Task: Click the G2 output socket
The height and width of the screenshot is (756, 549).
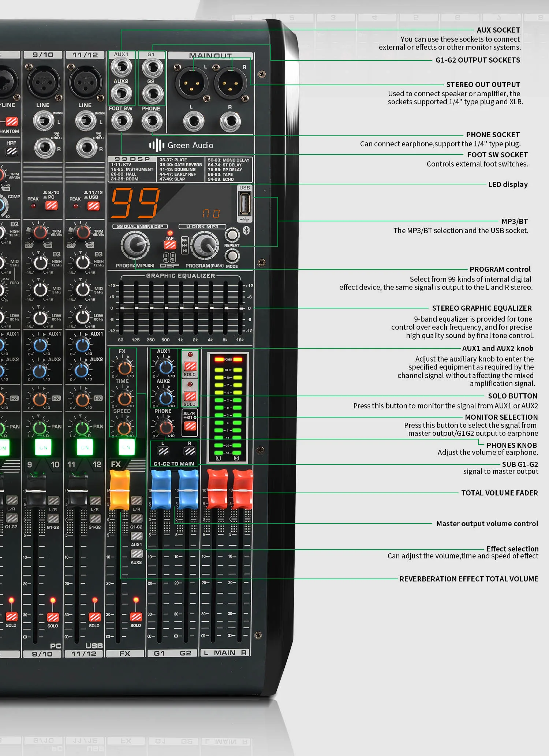Action: 152,94
